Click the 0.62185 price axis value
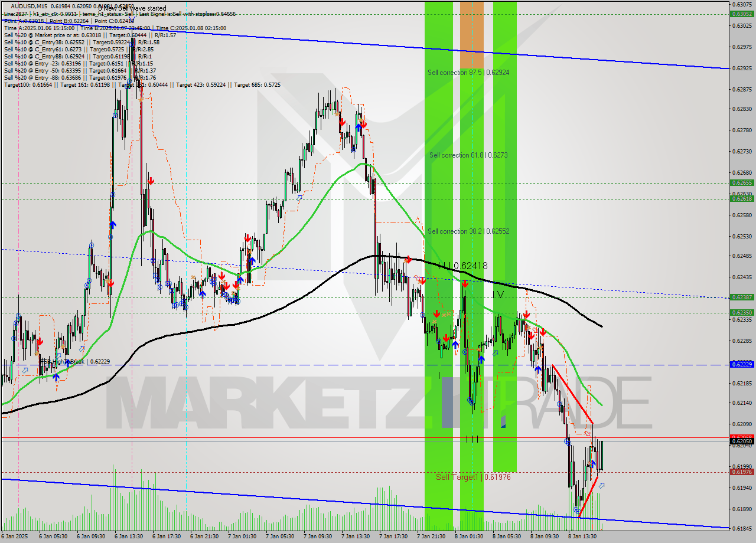This screenshot has width=756, height=543. [741, 384]
